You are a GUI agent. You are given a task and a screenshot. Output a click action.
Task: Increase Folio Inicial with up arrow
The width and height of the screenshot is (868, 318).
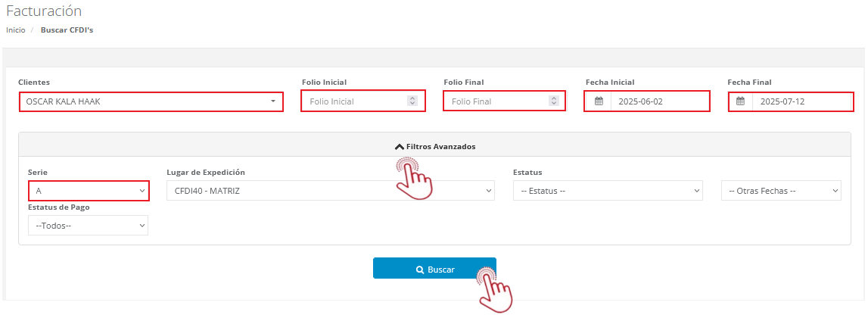pyautogui.click(x=412, y=98)
